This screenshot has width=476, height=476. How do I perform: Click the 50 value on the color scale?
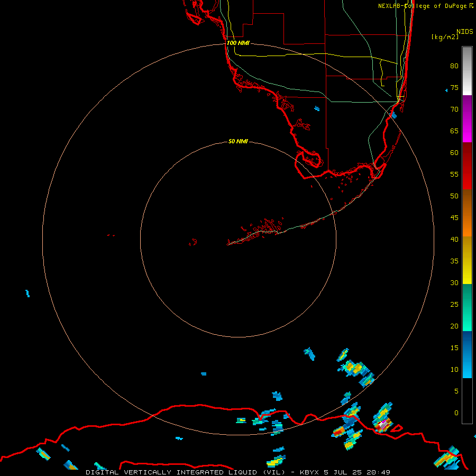[454, 196]
